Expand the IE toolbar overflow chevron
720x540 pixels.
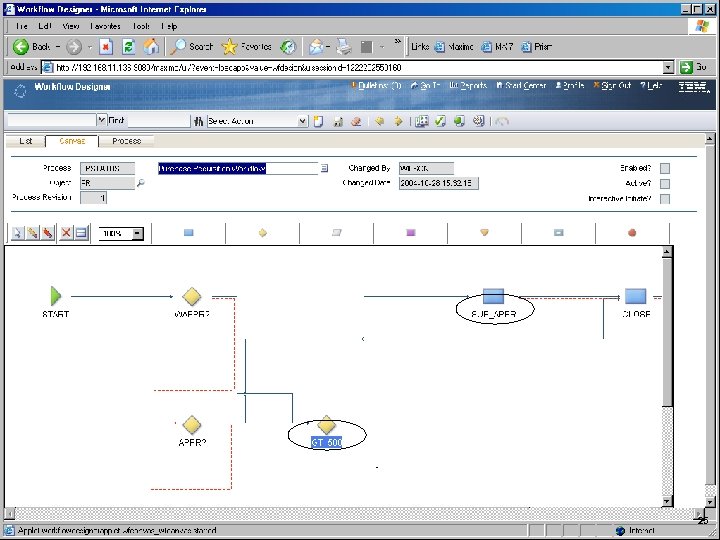pyautogui.click(x=398, y=41)
